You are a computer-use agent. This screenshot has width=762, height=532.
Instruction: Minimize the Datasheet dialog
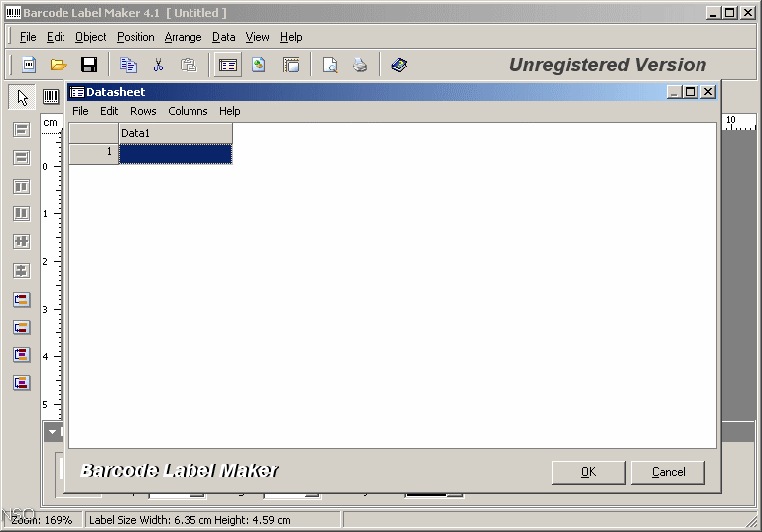tap(674, 92)
